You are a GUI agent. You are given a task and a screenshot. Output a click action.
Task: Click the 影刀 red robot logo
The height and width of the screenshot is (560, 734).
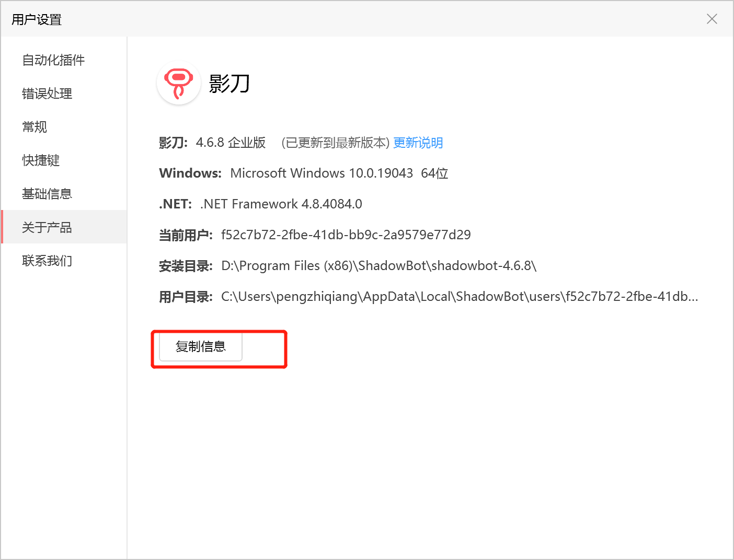click(x=179, y=83)
